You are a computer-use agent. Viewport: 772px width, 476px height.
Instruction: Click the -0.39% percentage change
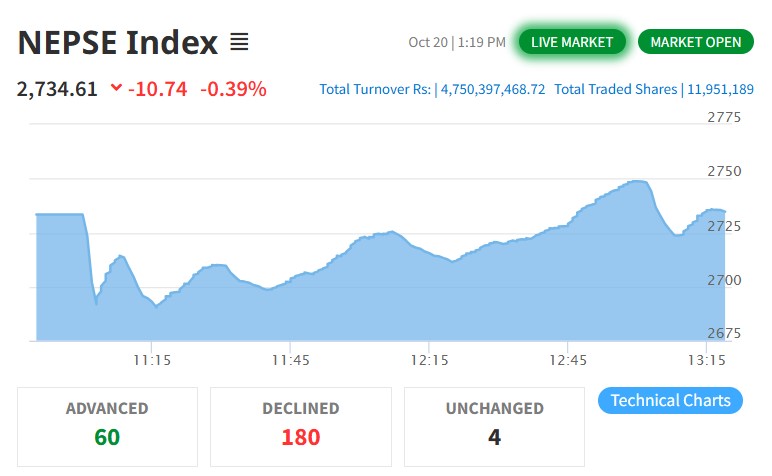(x=233, y=89)
